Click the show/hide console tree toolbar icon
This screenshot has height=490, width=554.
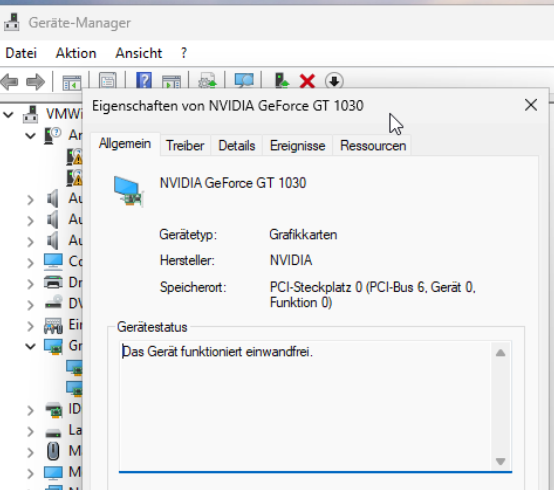tap(72, 82)
